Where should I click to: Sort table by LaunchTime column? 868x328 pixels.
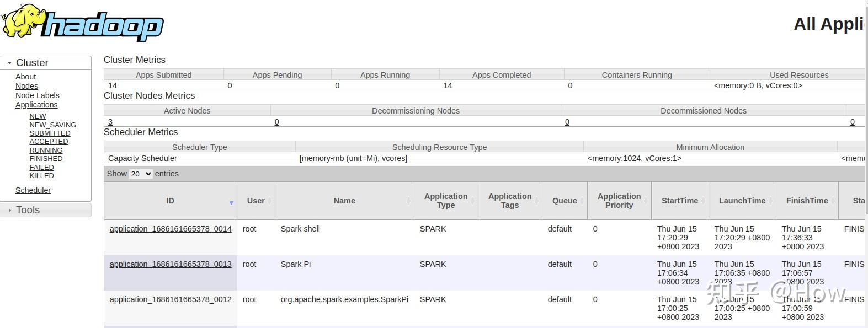point(742,201)
